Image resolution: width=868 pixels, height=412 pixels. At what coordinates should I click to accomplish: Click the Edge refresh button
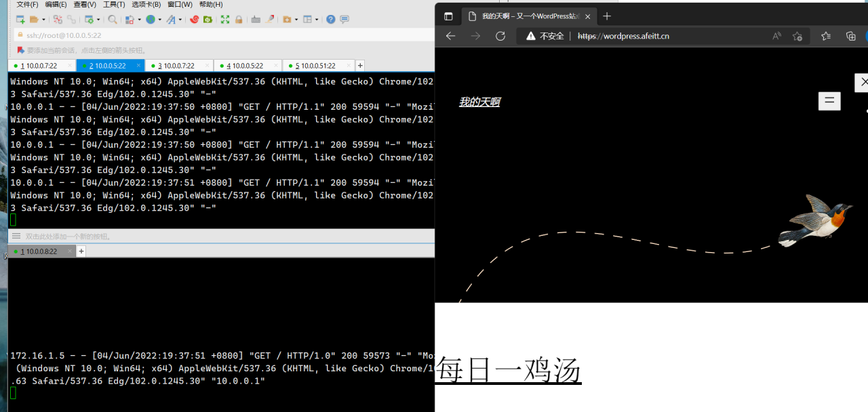(x=500, y=36)
